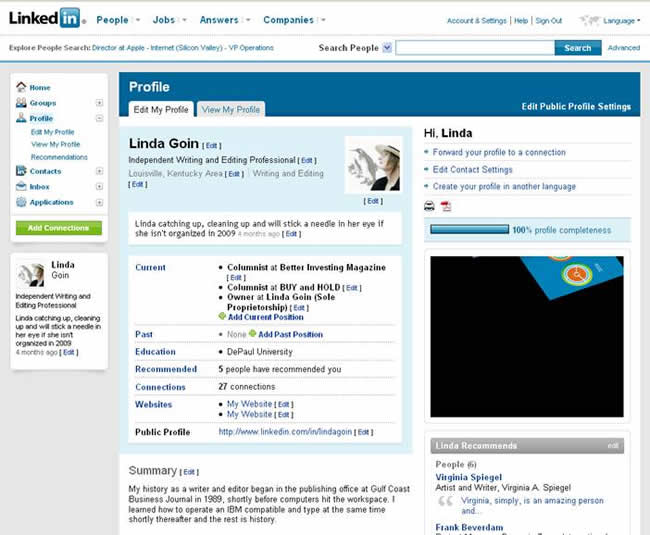
Task: Click the black video application panel
Action: coord(526,336)
